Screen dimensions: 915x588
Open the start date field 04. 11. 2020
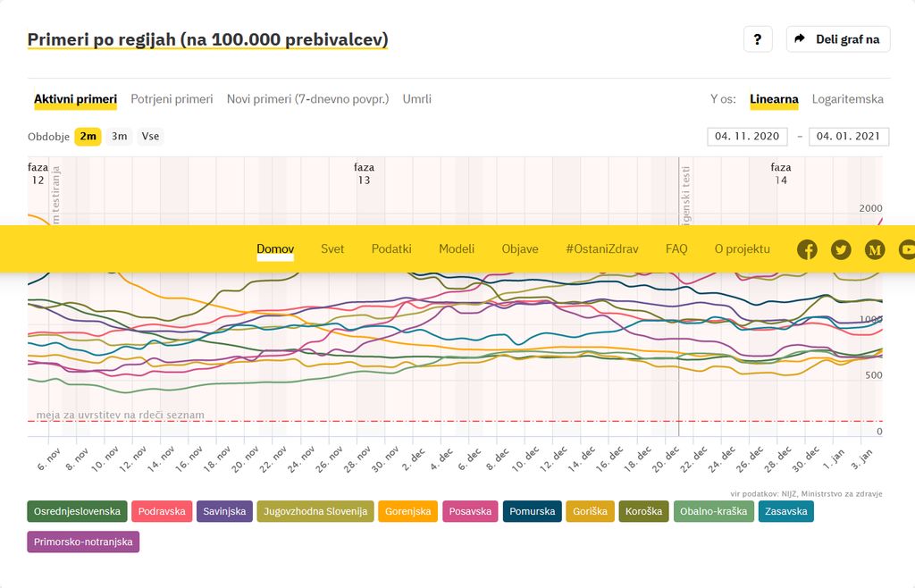747,137
